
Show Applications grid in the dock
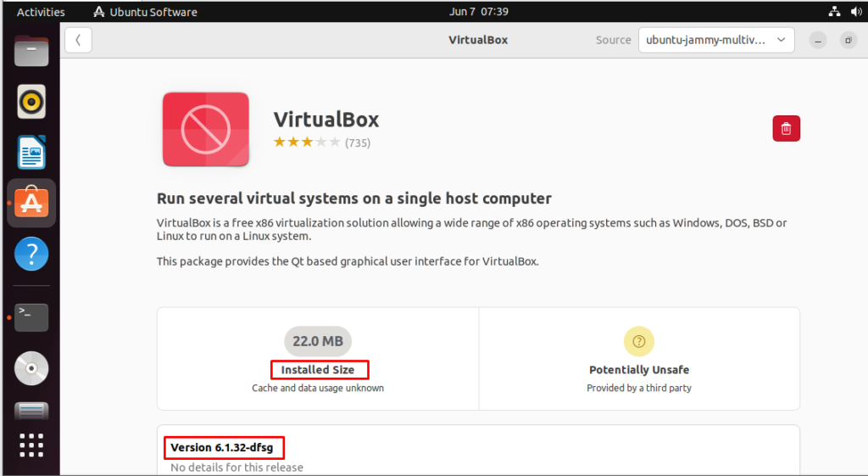tap(31, 445)
